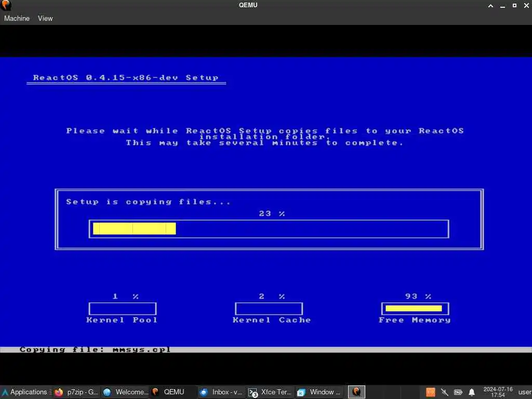Click the terminal icon beside Xfce Ter...
Image resolution: width=532 pixels, height=399 pixels.
[253, 393]
